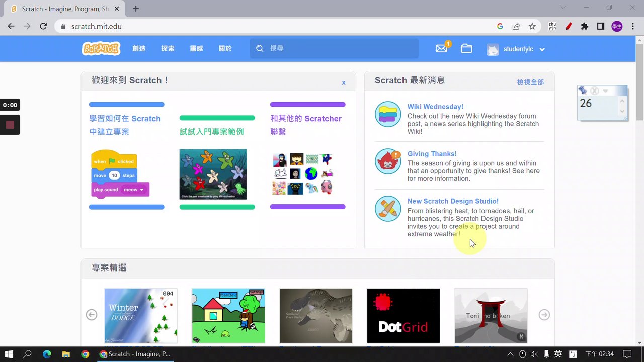Click the Scratch code blocks tutorial image

120,173
